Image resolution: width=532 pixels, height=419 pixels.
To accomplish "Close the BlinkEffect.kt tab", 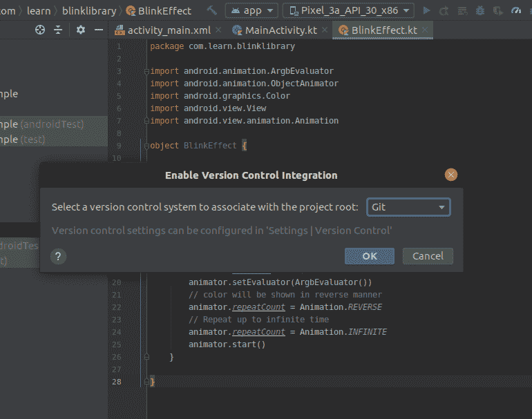I will click(426, 30).
